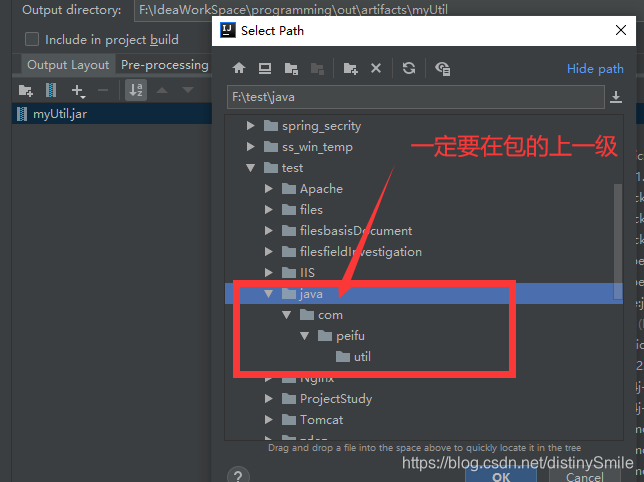The width and height of the screenshot is (644, 482).
Task: Select myUtil.jar in the output layout tree
Action: coord(60,114)
